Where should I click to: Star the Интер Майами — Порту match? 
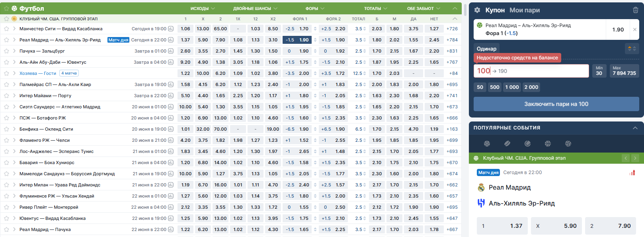pyautogui.click(x=6, y=96)
